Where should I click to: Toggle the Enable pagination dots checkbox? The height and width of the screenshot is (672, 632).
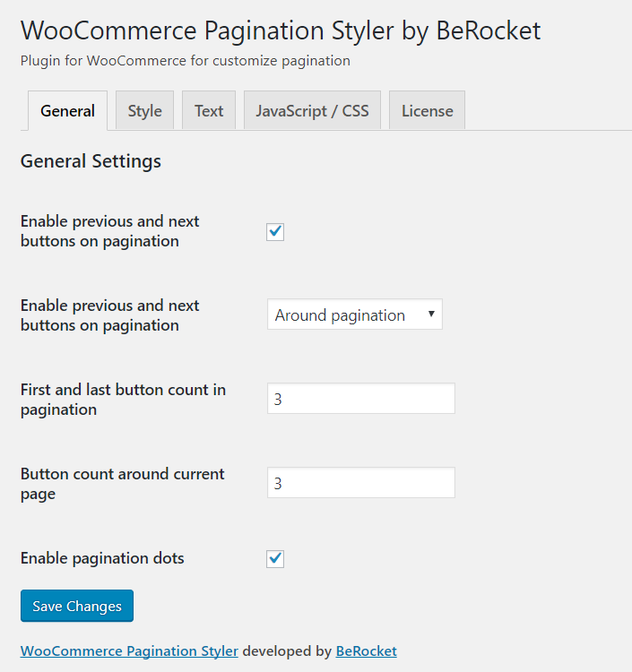click(275, 559)
